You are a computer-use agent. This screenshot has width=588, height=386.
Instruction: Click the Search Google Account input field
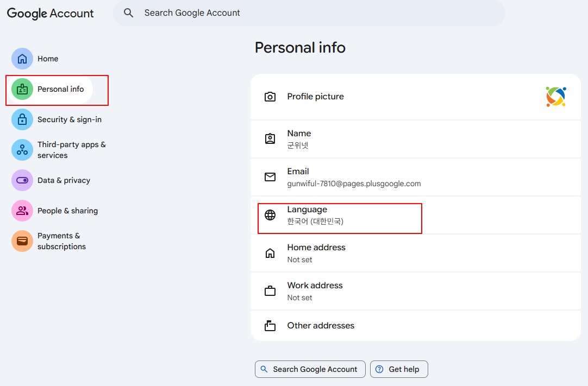tap(315, 13)
